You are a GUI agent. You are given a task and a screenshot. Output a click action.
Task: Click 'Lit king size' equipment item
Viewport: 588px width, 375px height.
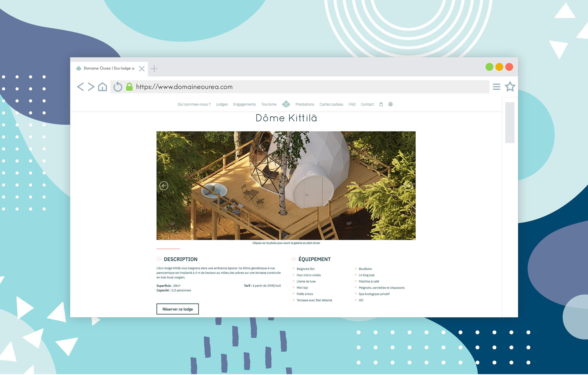[x=367, y=276]
